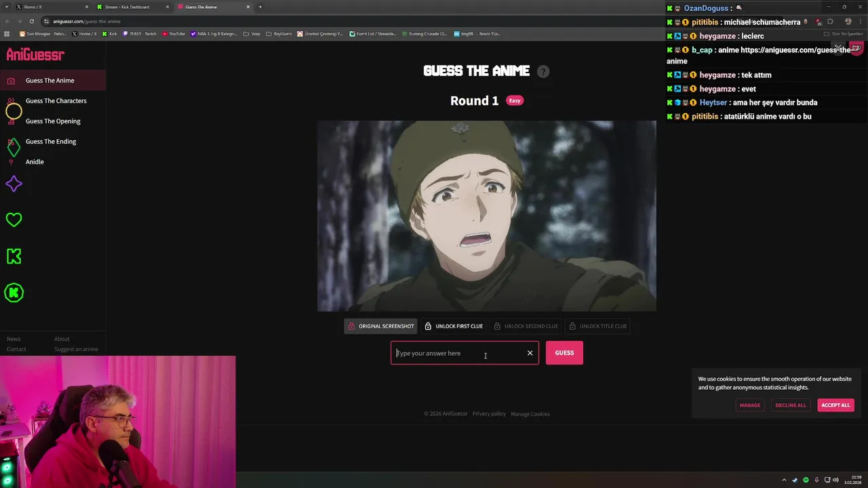Open the Kick bookmark
The width and height of the screenshot is (868, 488).
(110, 33)
